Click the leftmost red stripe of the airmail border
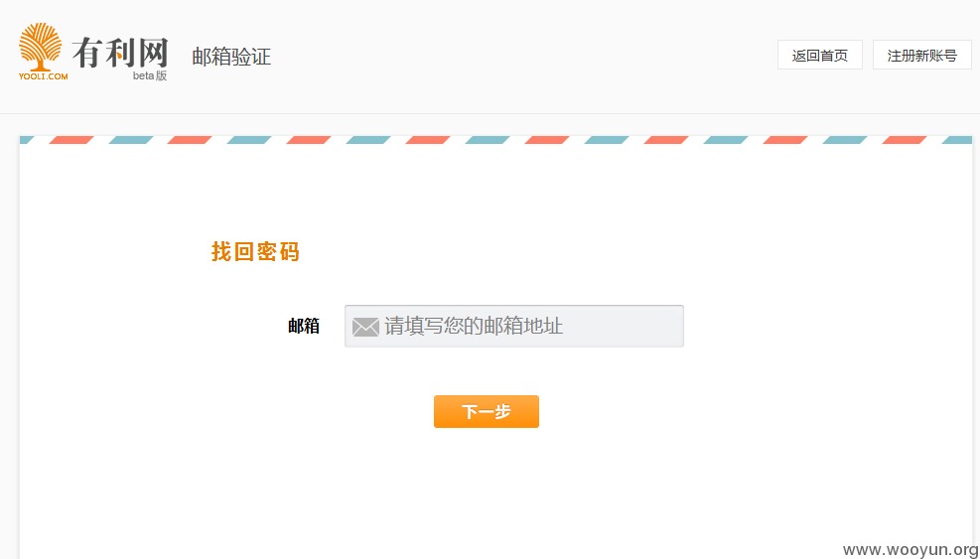This screenshot has height=559, width=980. tap(71, 140)
